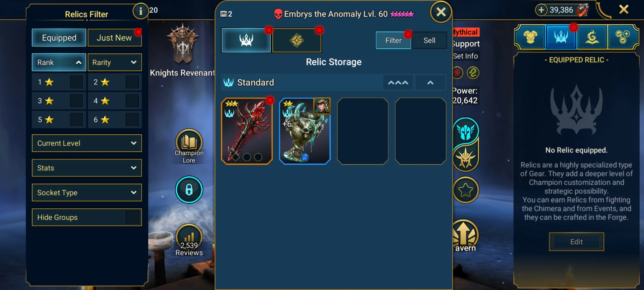
Task: Enable the Hide Groups checkbox
Action: tap(132, 217)
